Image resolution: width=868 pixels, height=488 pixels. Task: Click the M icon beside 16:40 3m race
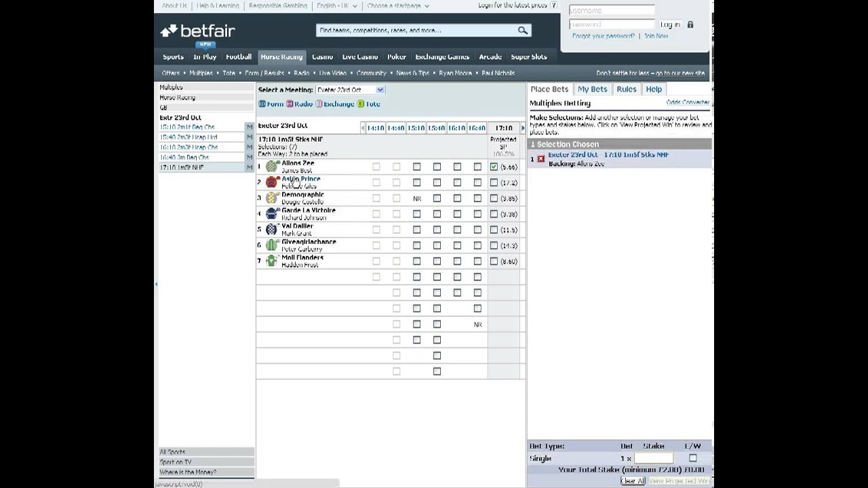click(x=250, y=157)
